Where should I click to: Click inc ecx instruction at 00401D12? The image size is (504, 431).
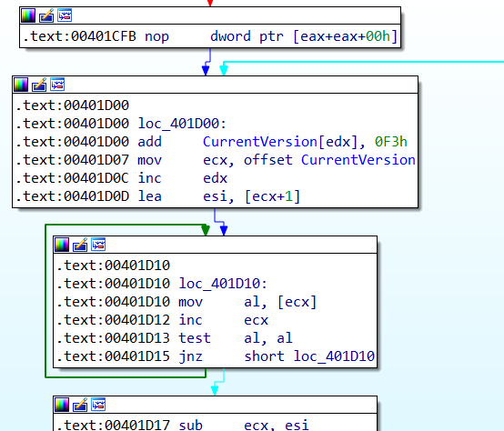click(224, 320)
